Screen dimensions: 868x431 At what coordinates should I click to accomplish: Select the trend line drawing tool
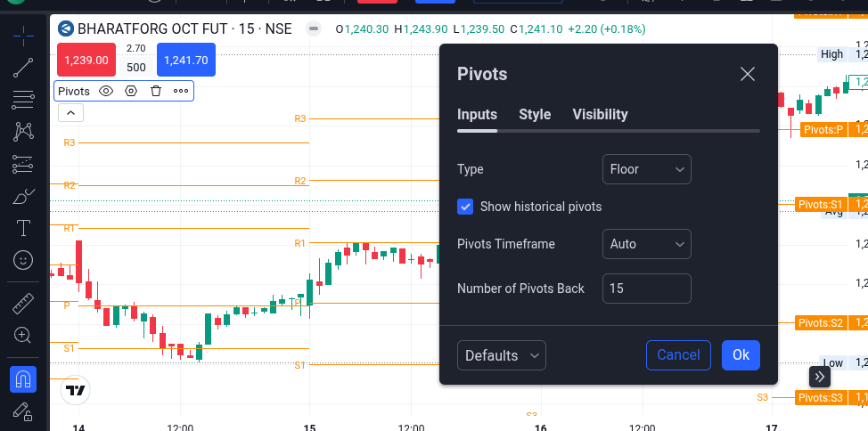[x=23, y=68]
